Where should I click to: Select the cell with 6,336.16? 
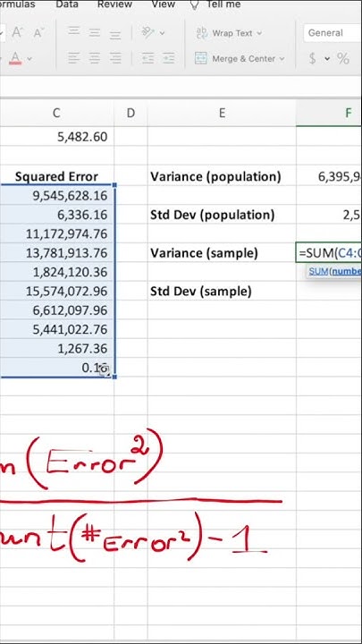tap(56, 215)
